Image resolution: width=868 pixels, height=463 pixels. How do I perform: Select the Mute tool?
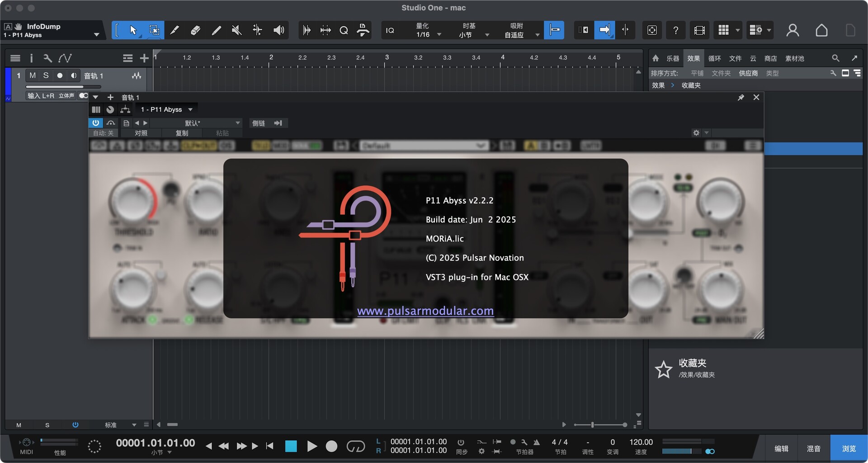(236, 30)
